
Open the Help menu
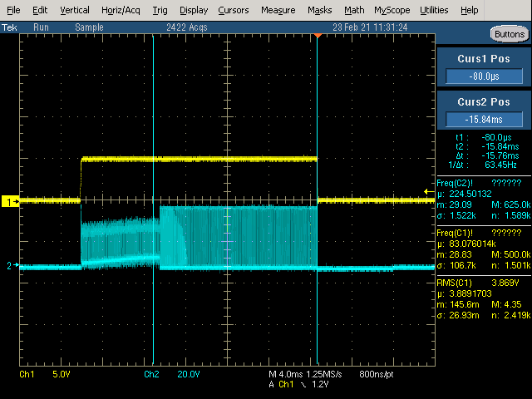[469, 10]
